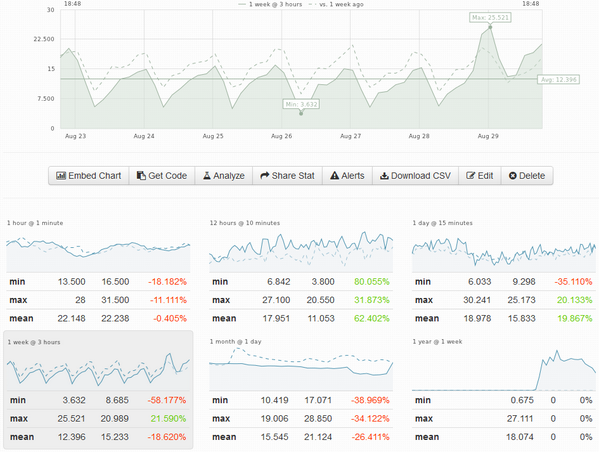This screenshot has height=452, width=599.
Task: Select the Share Stat button
Action: pos(288,176)
